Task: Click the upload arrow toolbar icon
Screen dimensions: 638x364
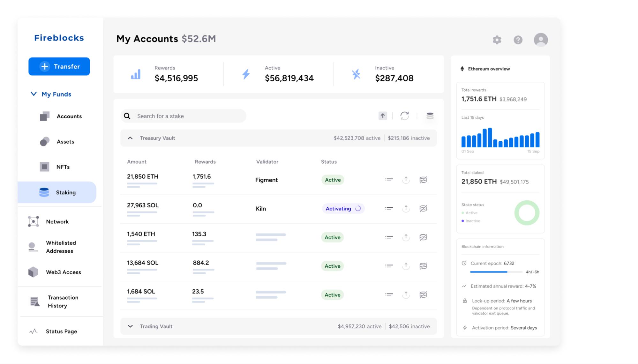Action: (x=383, y=116)
